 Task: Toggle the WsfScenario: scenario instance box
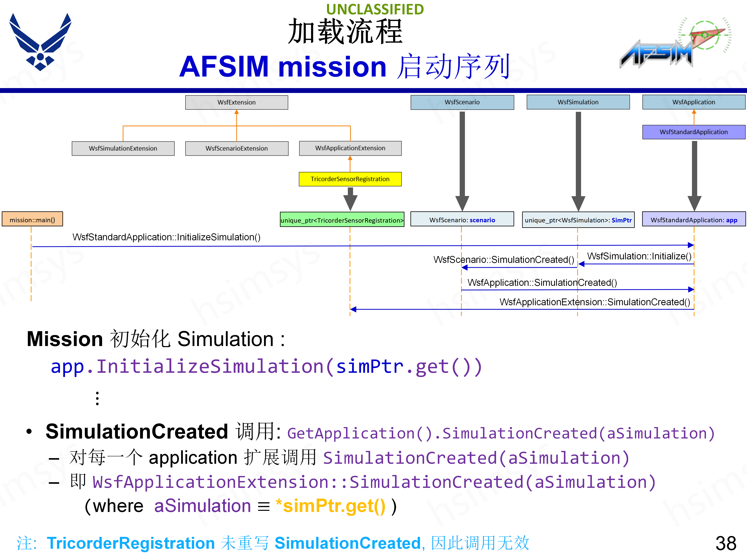pos(462,219)
